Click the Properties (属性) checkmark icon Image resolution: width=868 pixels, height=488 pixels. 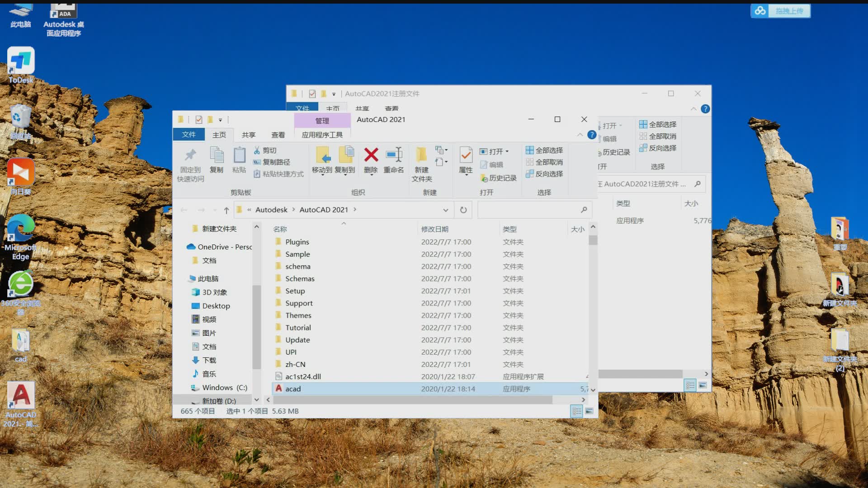(466, 155)
